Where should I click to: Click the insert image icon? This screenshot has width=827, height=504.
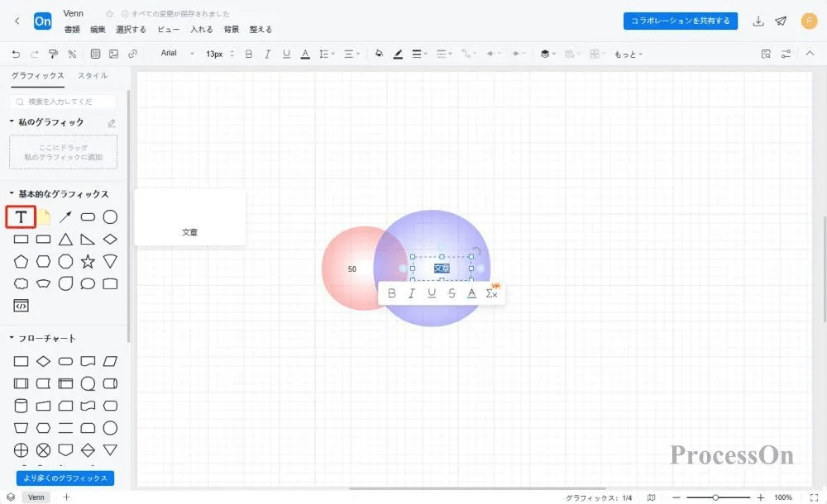[x=114, y=53]
